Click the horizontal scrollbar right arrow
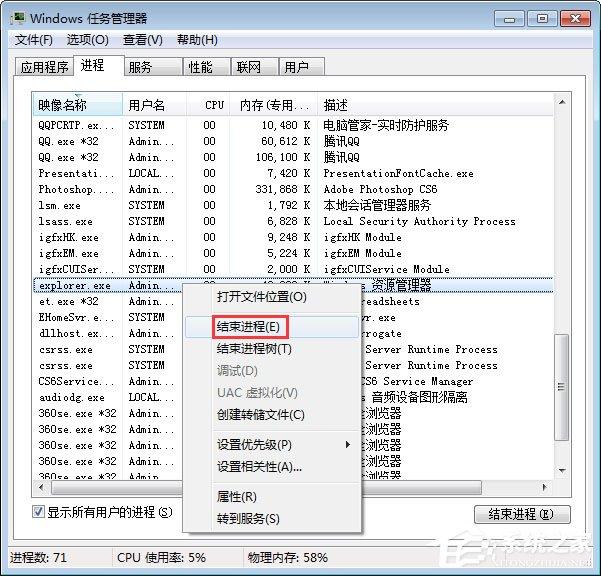 545,487
